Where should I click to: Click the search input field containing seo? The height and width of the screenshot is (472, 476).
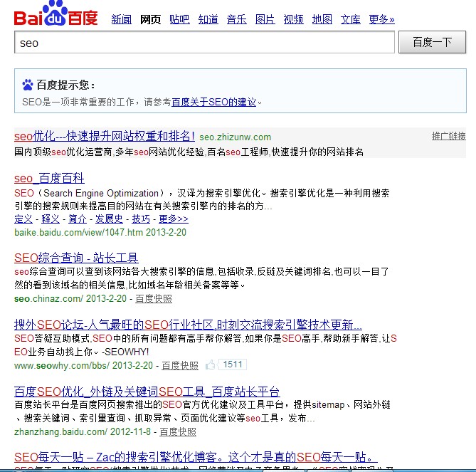click(x=204, y=43)
